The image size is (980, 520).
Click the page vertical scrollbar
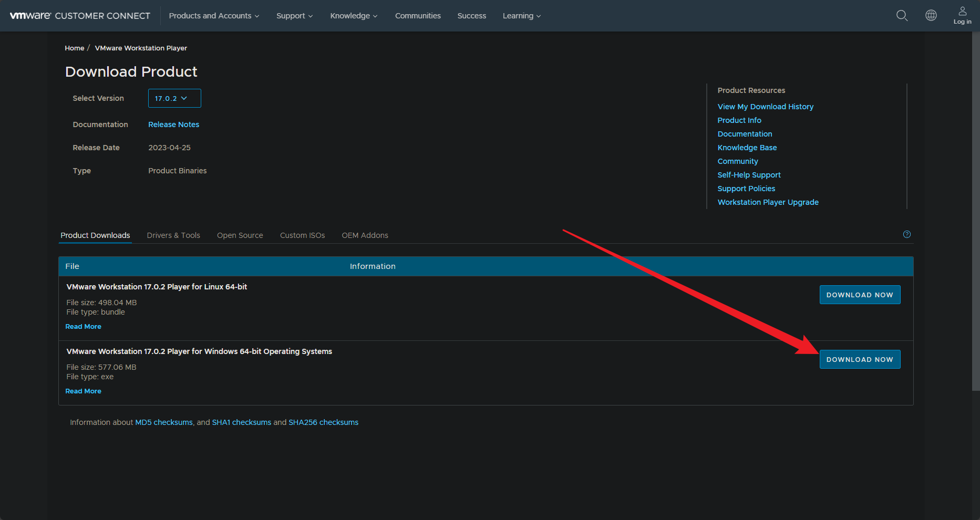click(x=975, y=210)
